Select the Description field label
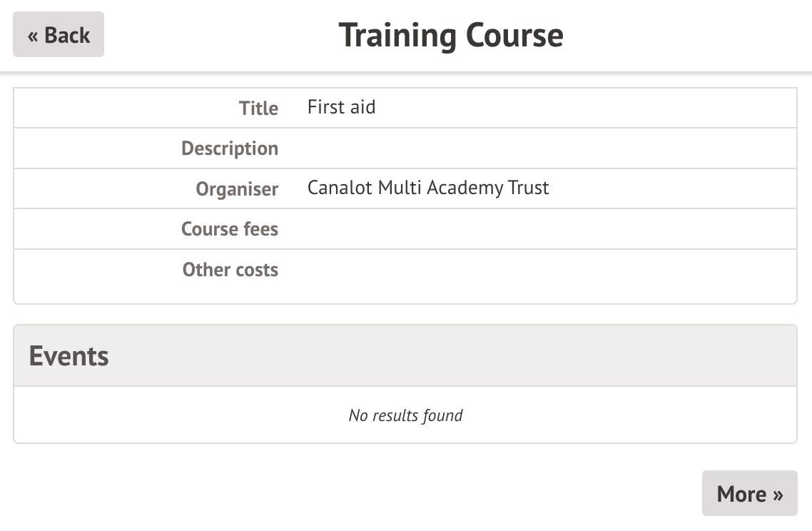The width and height of the screenshot is (812, 531). coord(230,148)
